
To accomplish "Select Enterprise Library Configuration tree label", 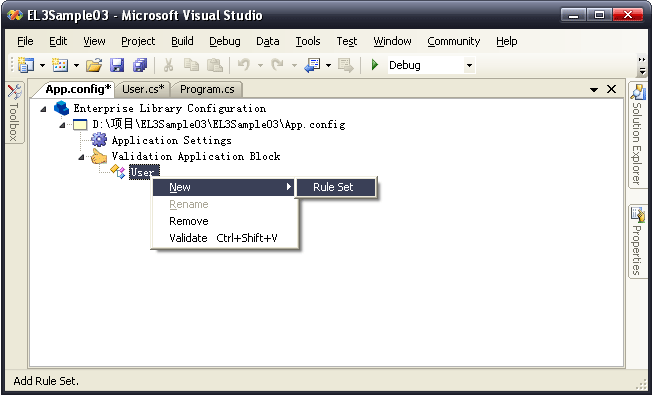I will (x=169, y=109).
